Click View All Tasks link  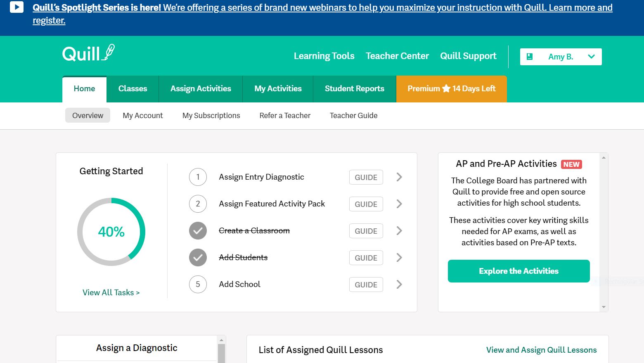click(111, 292)
